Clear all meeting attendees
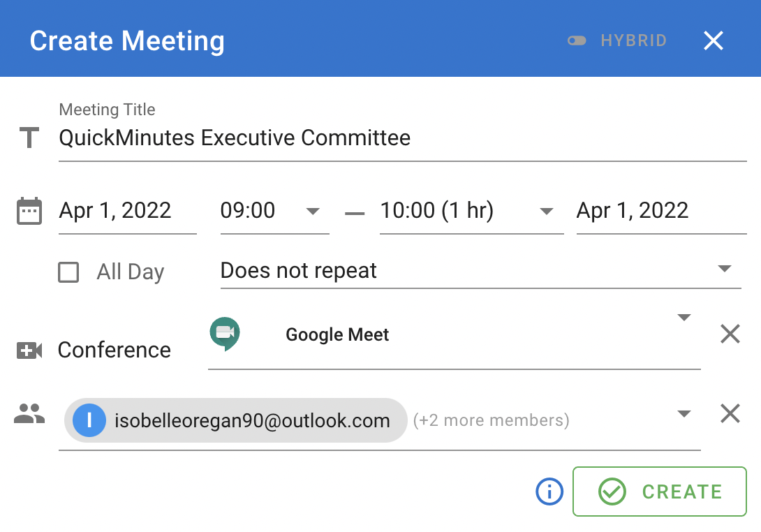 coord(730,413)
